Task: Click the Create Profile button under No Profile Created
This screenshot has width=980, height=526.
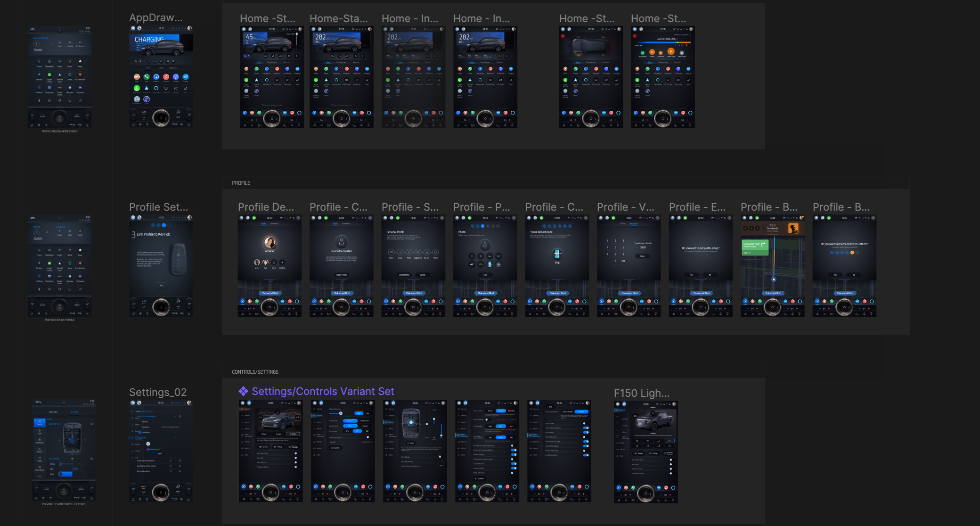Action: (341, 275)
